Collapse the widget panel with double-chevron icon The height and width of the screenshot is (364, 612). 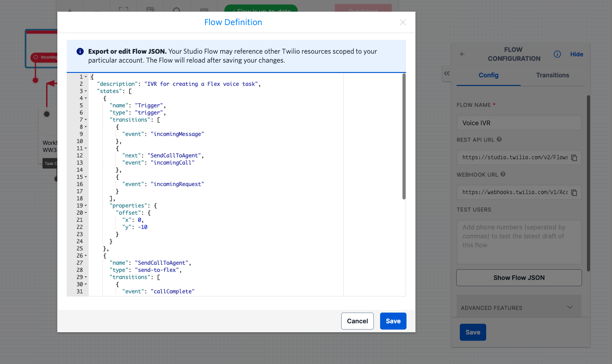[446, 73]
